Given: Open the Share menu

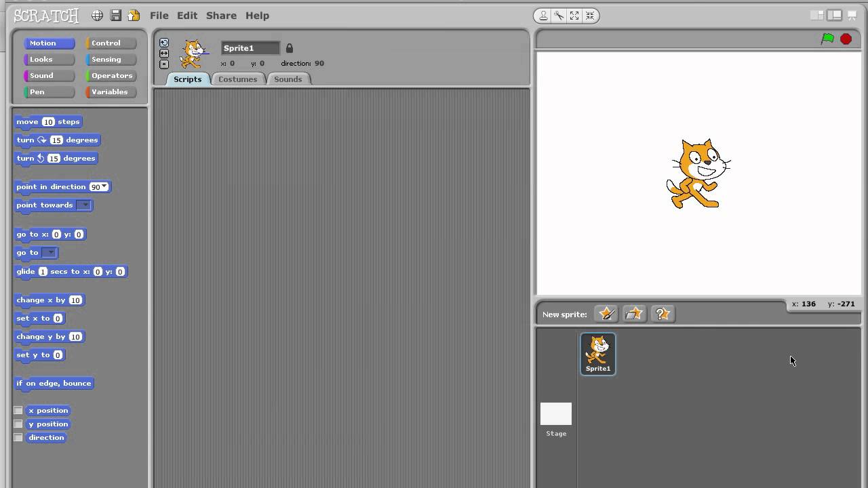Looking at the screenshot, I should (222, 16).
